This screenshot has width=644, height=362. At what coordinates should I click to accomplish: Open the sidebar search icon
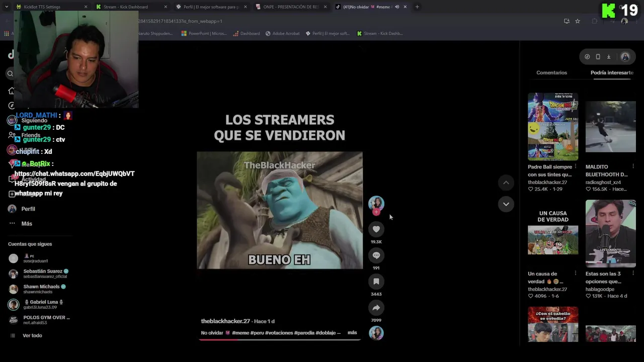[x=10, y=73]
